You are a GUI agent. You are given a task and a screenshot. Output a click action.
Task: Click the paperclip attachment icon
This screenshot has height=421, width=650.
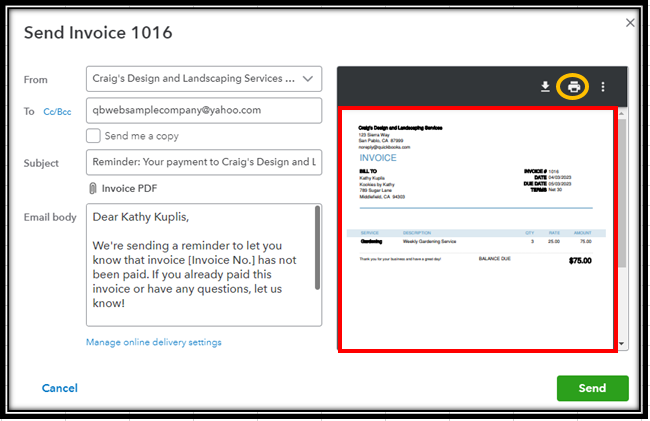pyautogui.click(x=93, y=188)
